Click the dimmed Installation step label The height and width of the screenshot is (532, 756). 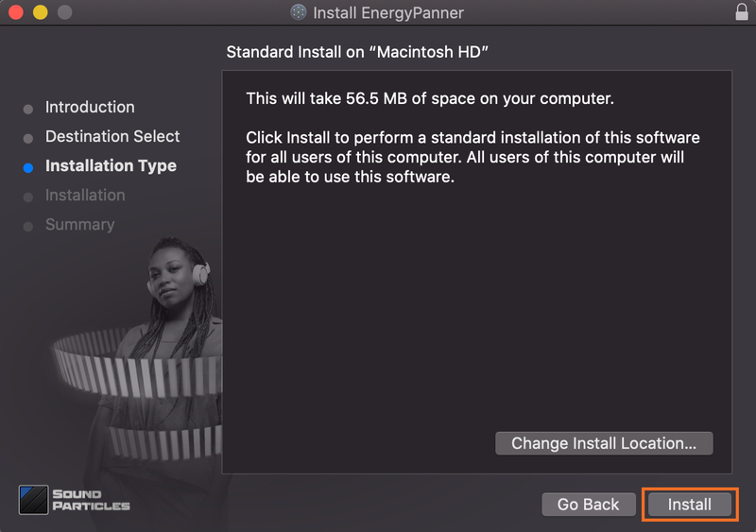click(85, 196)
